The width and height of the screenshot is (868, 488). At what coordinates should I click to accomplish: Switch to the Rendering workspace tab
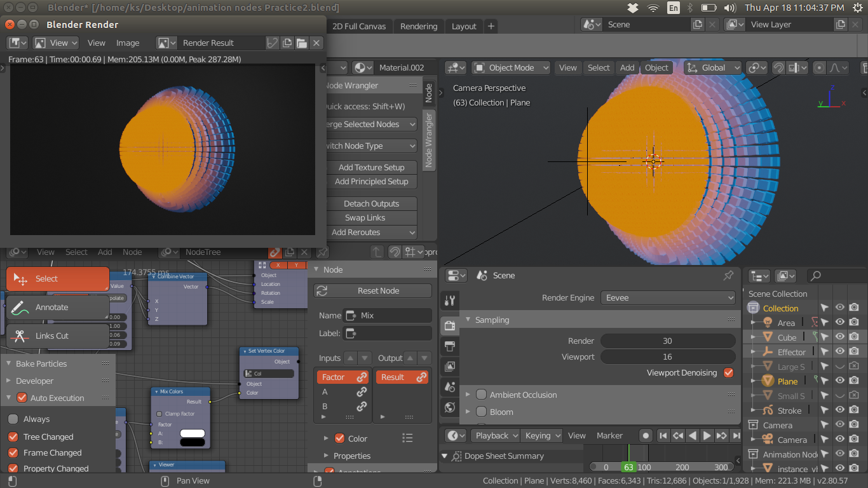pos(418,26)
